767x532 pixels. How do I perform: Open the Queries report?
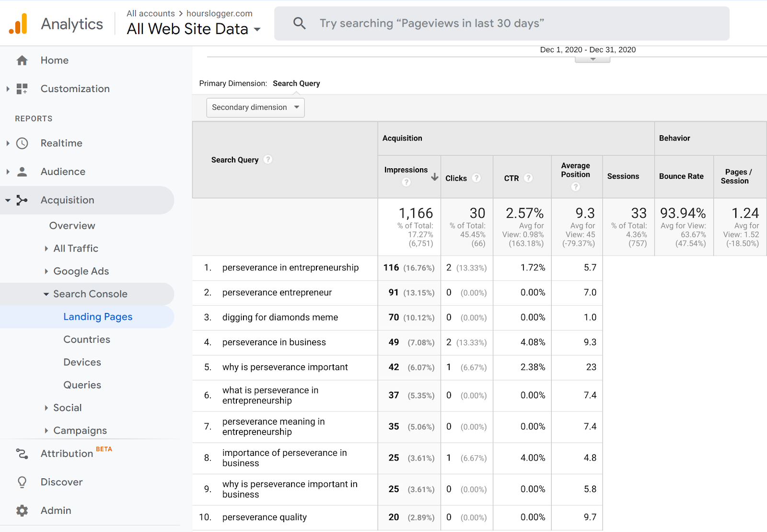82,385
